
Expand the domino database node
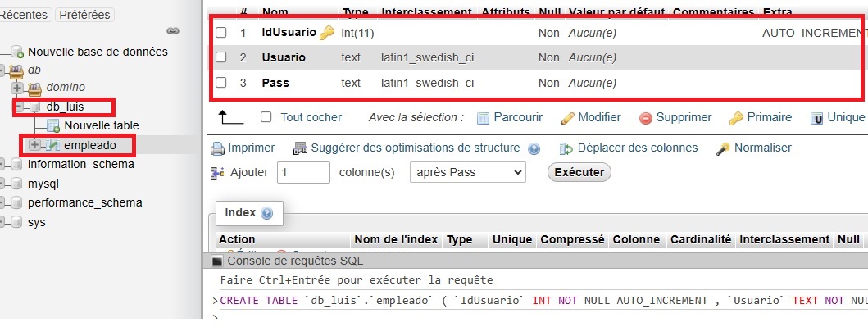pos(16,88)
